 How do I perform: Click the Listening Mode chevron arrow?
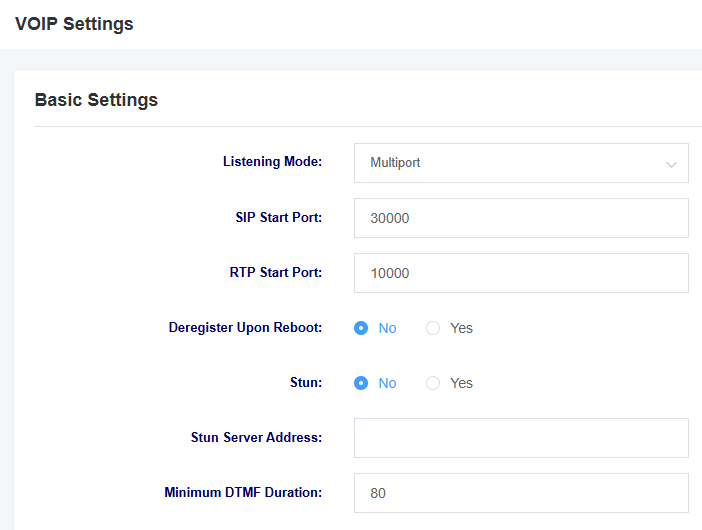click(671, 164)
